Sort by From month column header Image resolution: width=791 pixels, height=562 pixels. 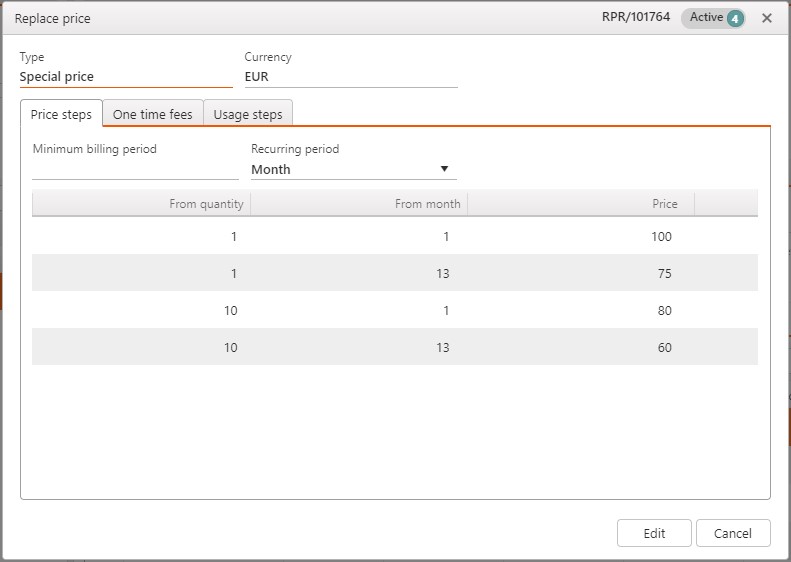(359, 204)
